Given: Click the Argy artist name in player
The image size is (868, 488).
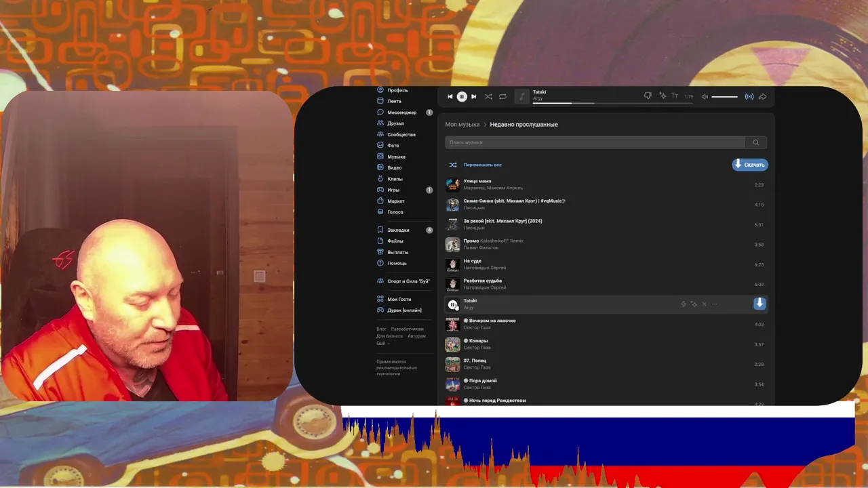Looking at the screenshot, I should click(x=538, y=99).
